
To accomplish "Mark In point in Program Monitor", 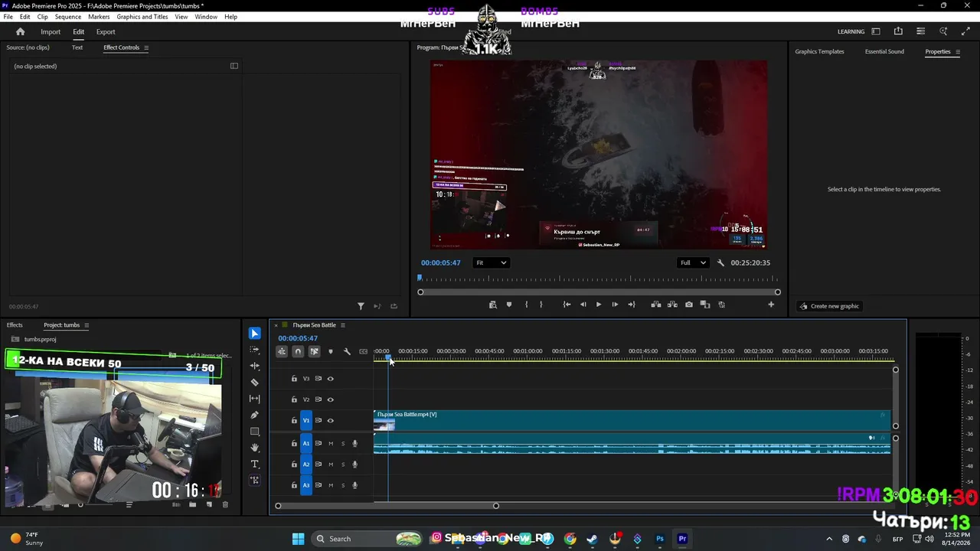I will point(526,305).
